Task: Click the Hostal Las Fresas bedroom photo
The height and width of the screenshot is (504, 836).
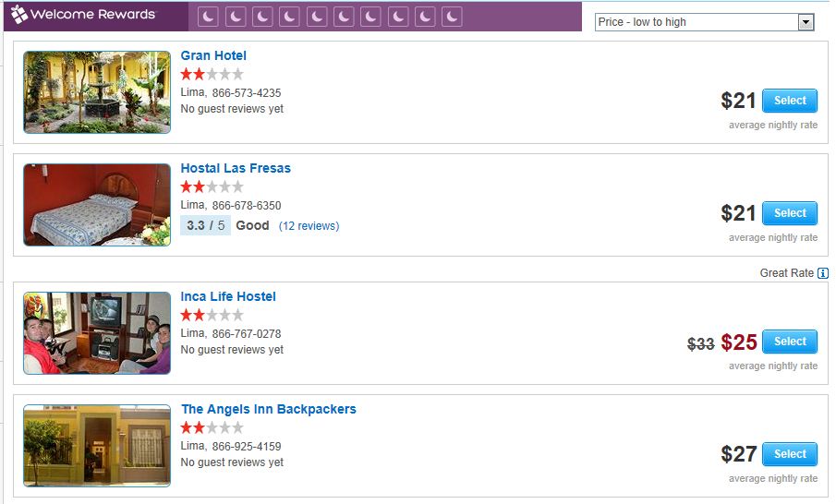Action: [97, 205]
